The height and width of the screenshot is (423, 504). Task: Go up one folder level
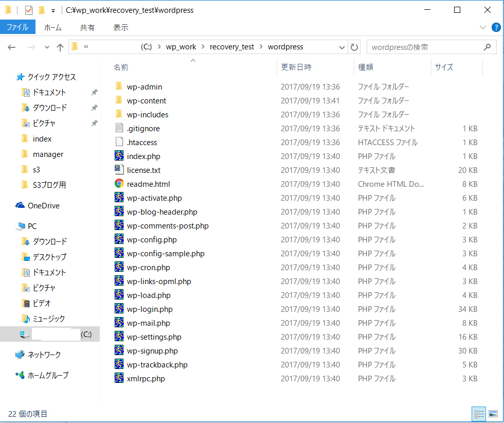pyautogui.click(x=60, y=47)
